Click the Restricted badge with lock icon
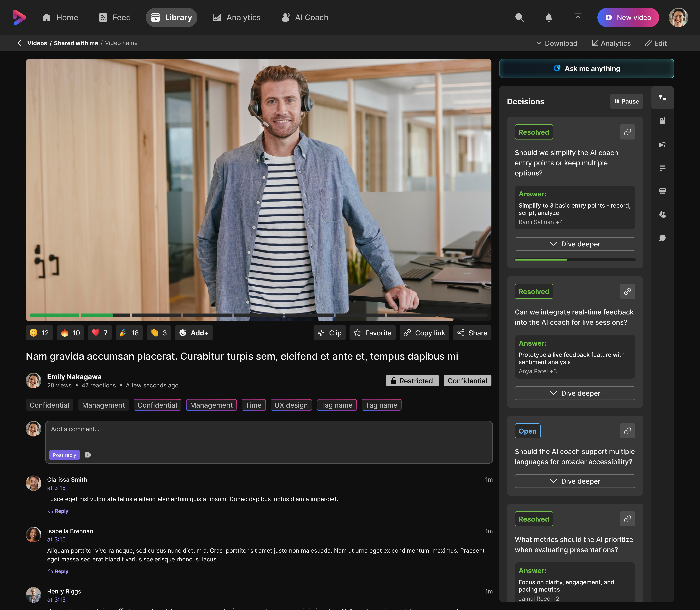This screenshot has width=700, height=610. click(x=412, y=381)
